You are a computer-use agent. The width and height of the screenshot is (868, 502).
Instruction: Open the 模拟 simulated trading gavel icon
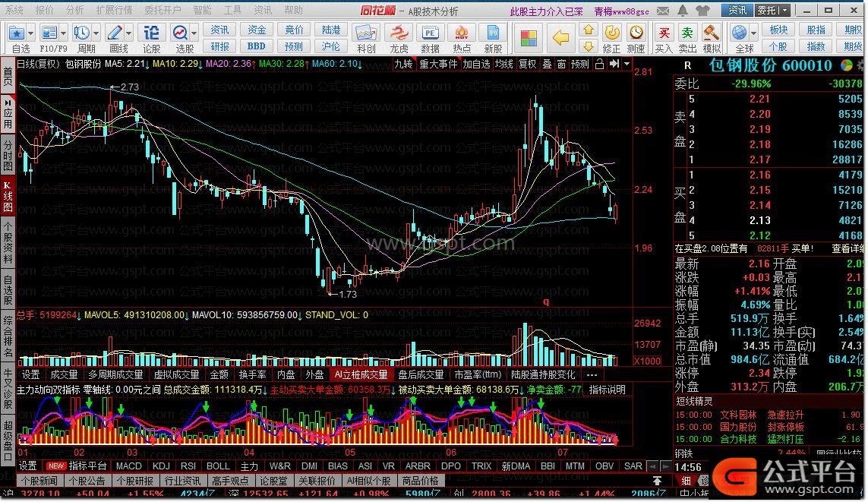(x=712, y=33)
